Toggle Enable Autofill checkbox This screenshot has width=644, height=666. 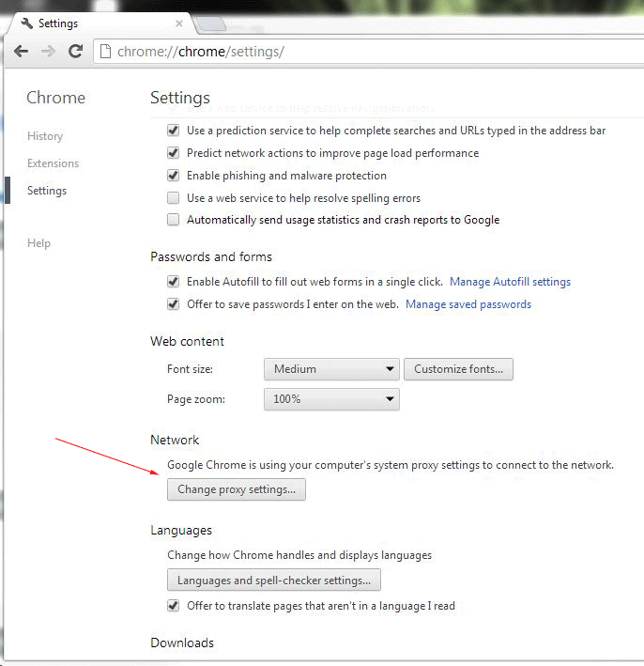tap(174, 282)
